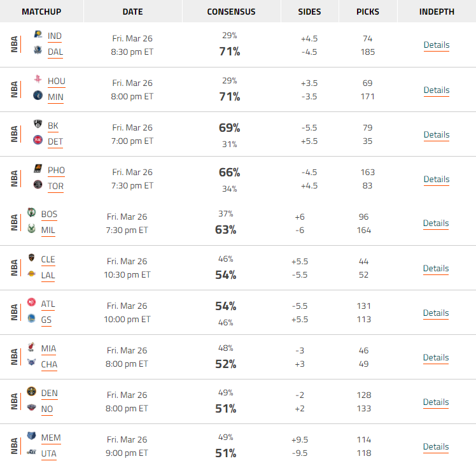This screenshot has height=475, width=476.
Task: Click the MATCHUP column header
Action: click(x=41, y=11)
